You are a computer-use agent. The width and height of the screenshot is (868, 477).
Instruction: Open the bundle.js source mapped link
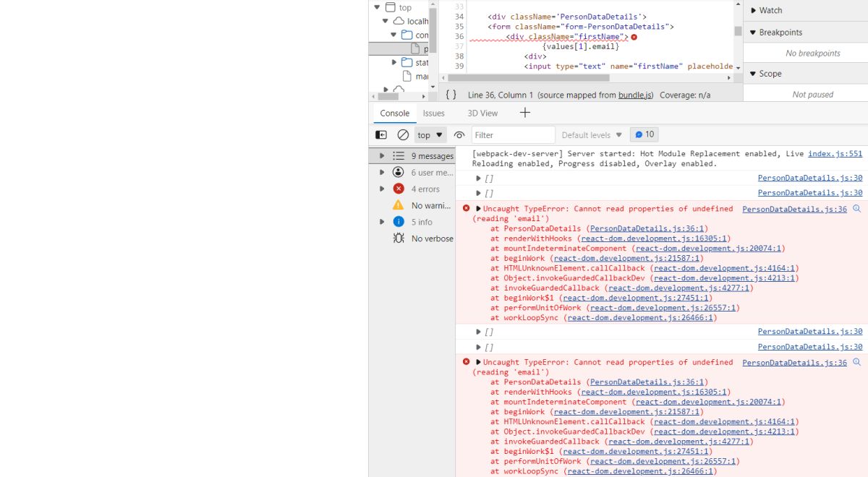tap(636, 95)
